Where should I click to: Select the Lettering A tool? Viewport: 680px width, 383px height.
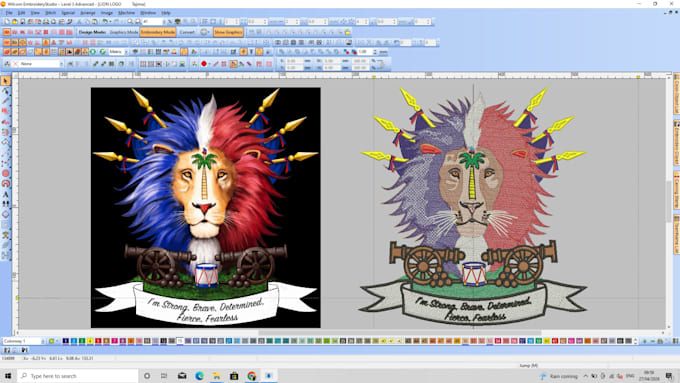click(x=6, y=194)
